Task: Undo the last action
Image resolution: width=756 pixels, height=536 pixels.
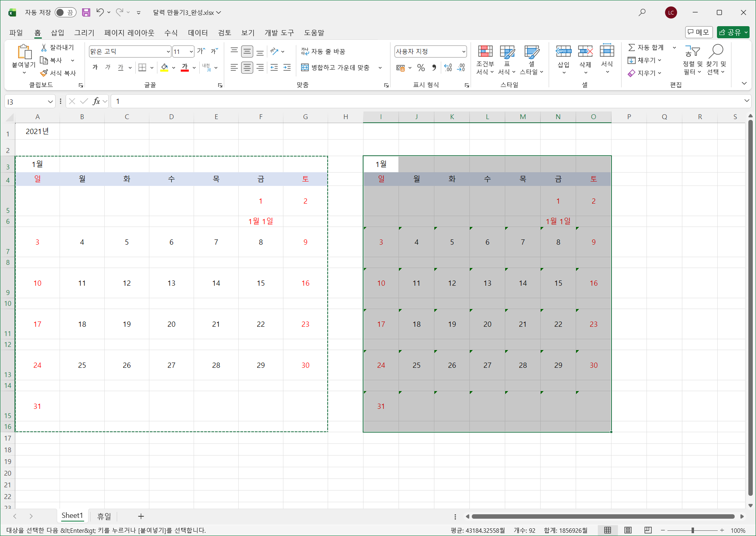Action: click(100, 12)
